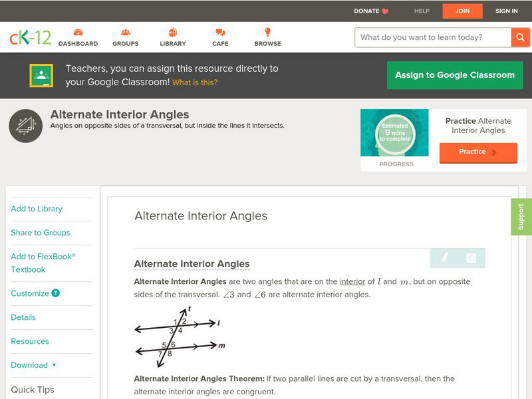Click the orange JOIN button
532x399 pixels.
point(462,11)
